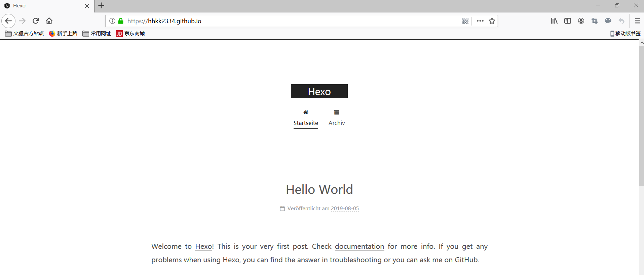Close the Hexo tab
This screenshot has height=275, width=644.
(x=87, y=6)
